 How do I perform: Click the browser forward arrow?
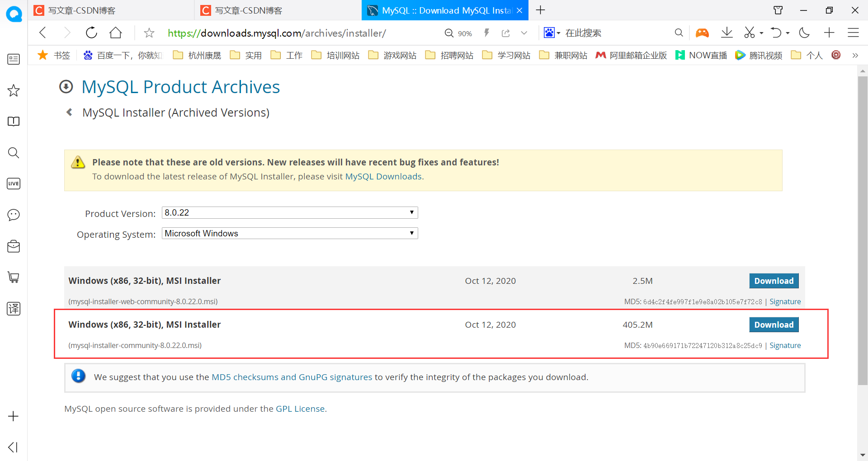click(x=67, y=33)
